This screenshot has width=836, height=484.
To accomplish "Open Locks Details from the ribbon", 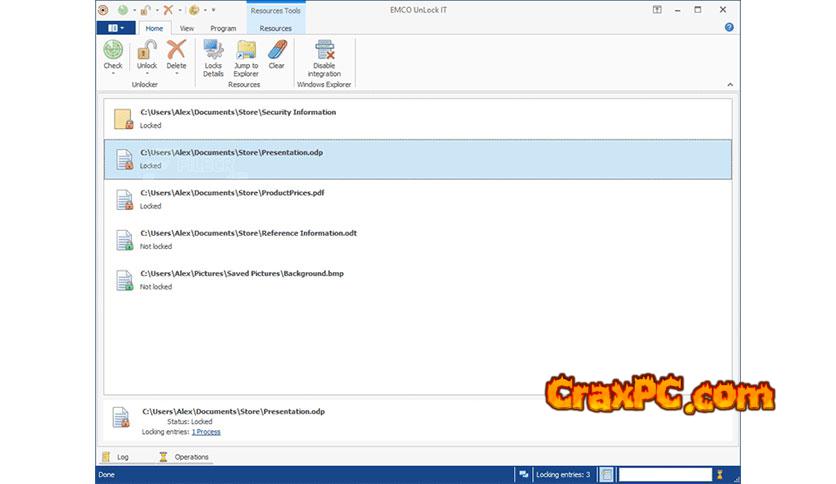I will pos(213,50).
